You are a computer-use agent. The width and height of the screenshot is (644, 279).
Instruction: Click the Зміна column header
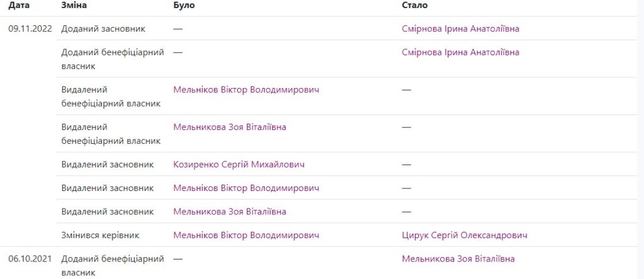74,5
